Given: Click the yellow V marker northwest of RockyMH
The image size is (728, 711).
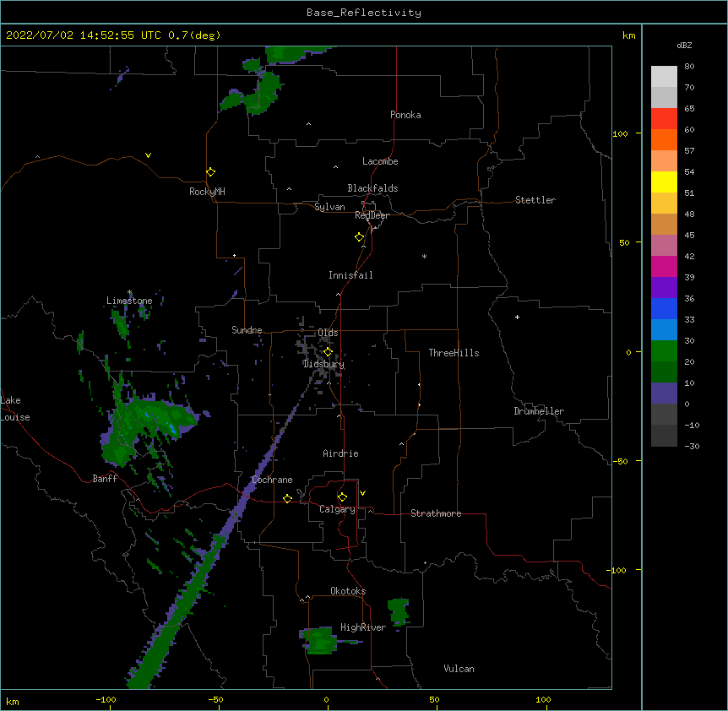Looking at the screenshot, I should click(148, 155).
